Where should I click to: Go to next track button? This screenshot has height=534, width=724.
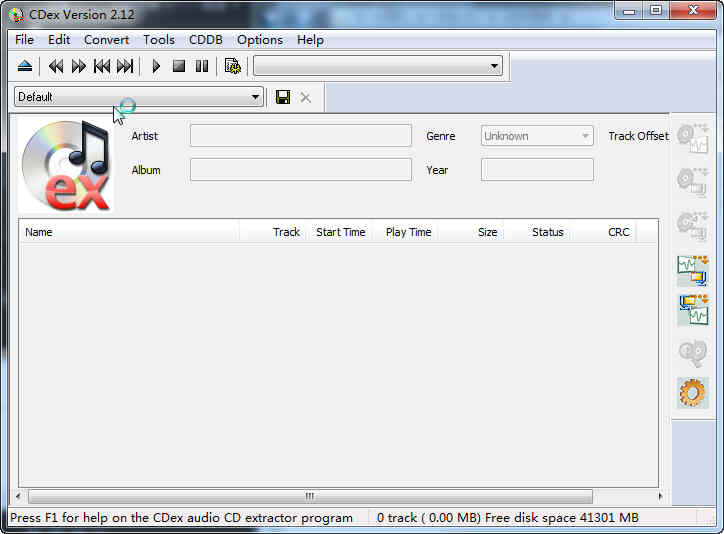pyautogui.click(x=125, y=66)
